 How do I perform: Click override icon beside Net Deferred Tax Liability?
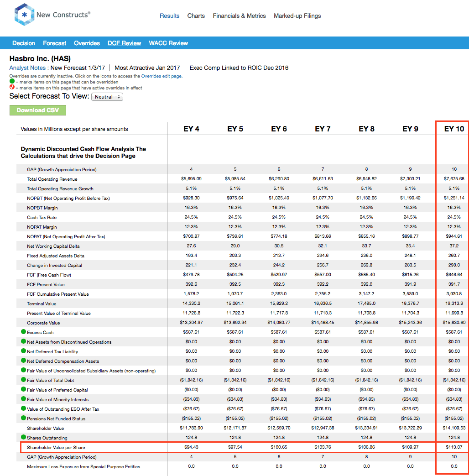(23, 351)
